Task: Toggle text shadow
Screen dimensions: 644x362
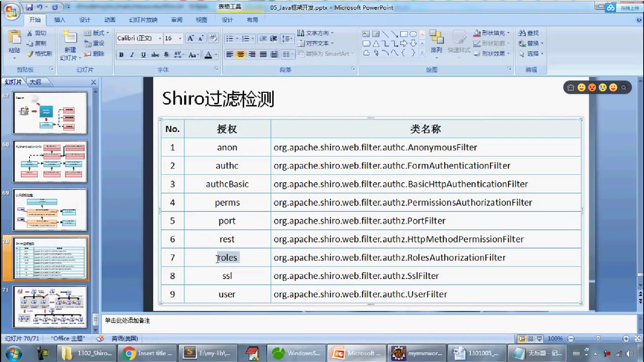Action: tap(166, 55)
